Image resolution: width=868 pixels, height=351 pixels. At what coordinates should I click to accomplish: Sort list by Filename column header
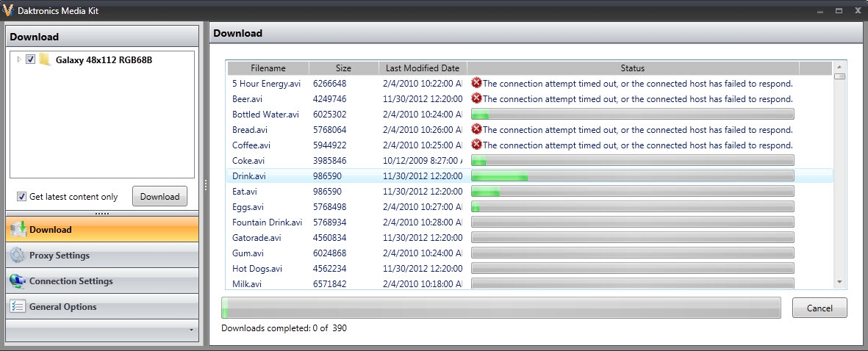pyautogui.click(x=268, y=68)
